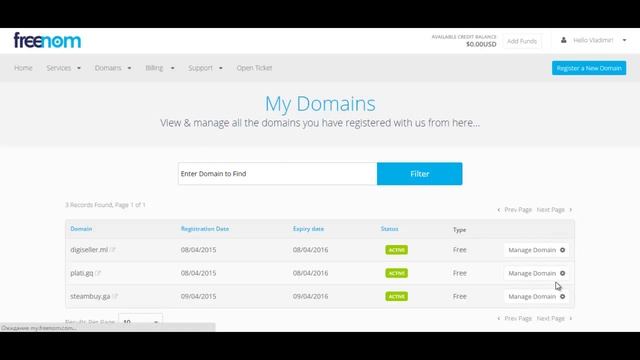The height and width of the screenshot is (360, 640).
Task: Click external link icon next to steambuy.ga
Action: [115, 296]
